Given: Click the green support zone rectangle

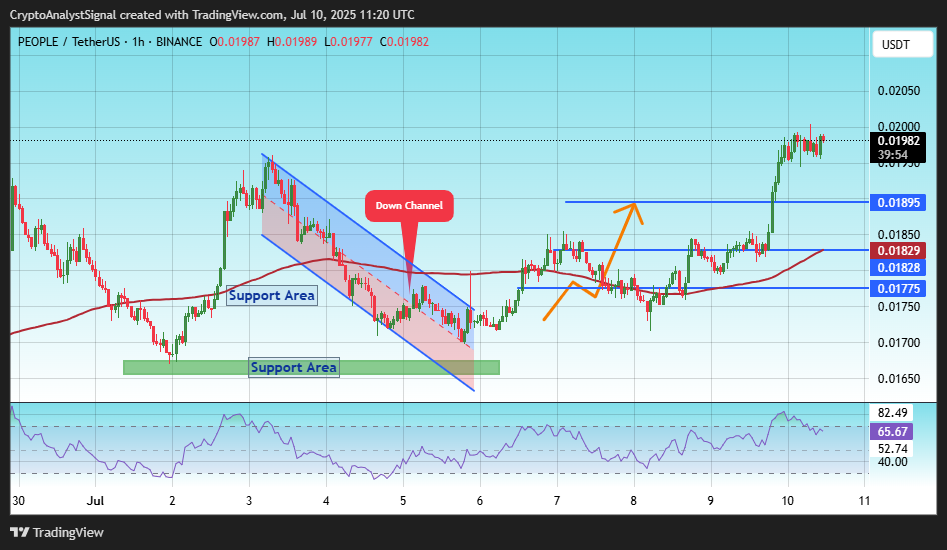Looking at the screenshot, I should [x=311, y=368].
